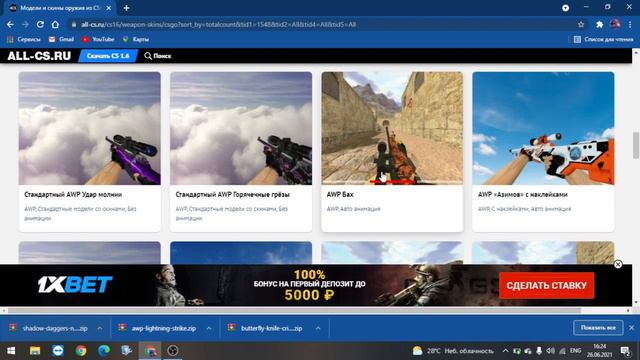Click title Стандартный AWP Удар молнии
This screenshot has width=640, height=360.
click(73, 194)
